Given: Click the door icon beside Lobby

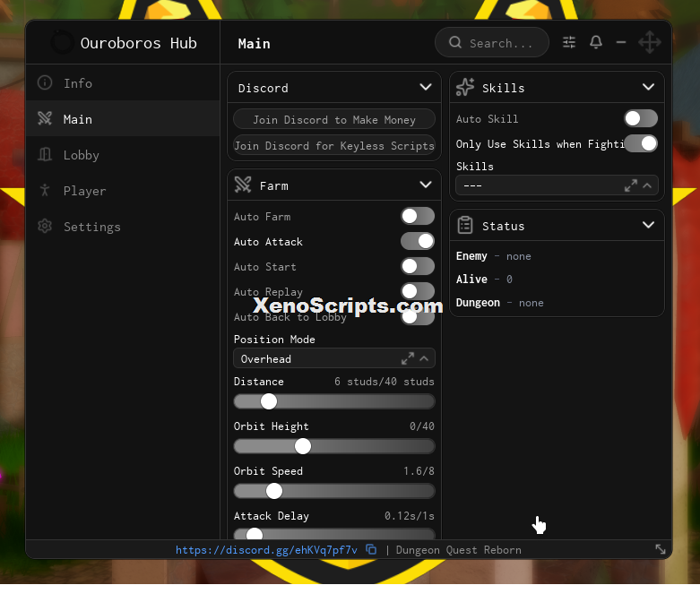Looking at the screenshot, I should point(45,154).
